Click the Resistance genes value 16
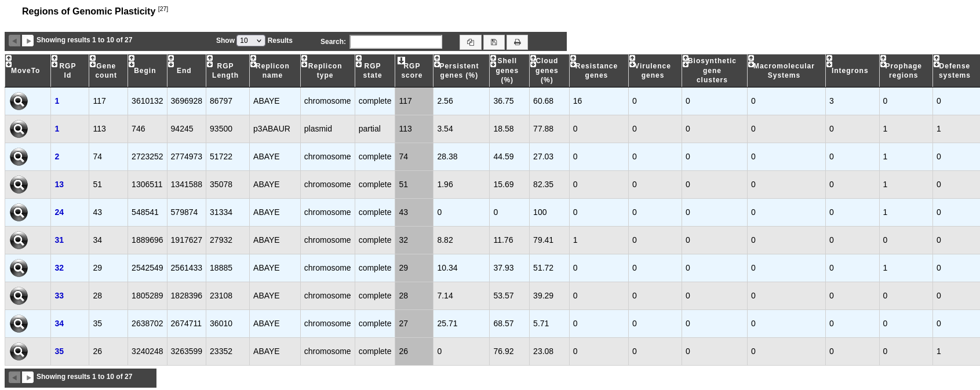Viewport: 980px width, 390px height. pyautogui.click(x=577, y=101)
